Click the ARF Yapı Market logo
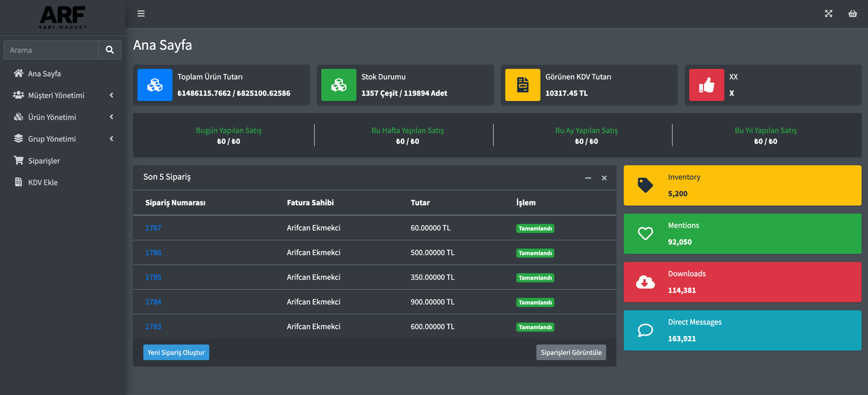 point(63,17)
